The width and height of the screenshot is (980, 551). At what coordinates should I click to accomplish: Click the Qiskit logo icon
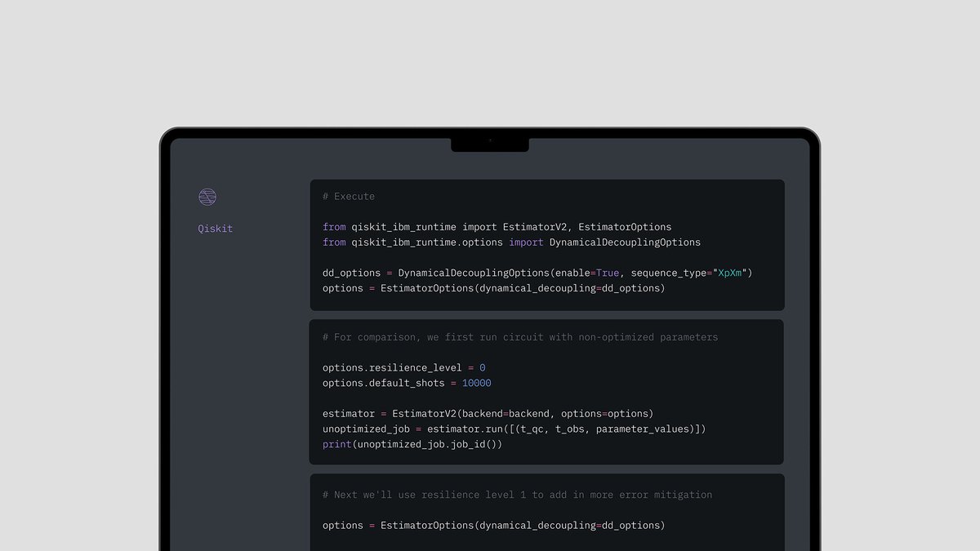[207, 197]
